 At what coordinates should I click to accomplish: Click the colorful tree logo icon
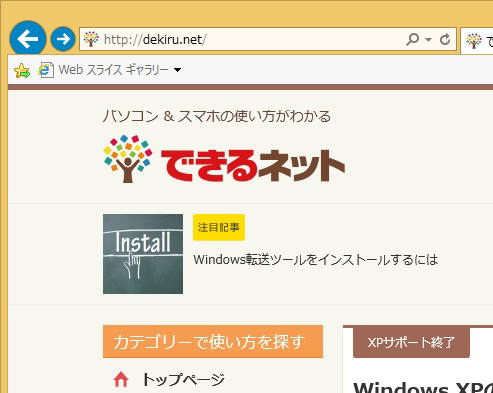128,159
